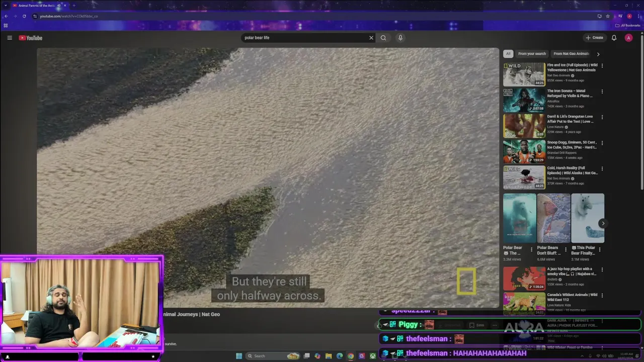Open 'Darril & Liti's Orangutan Love' title
This screenshot has width=644, height=362.
tap(571, 119)
